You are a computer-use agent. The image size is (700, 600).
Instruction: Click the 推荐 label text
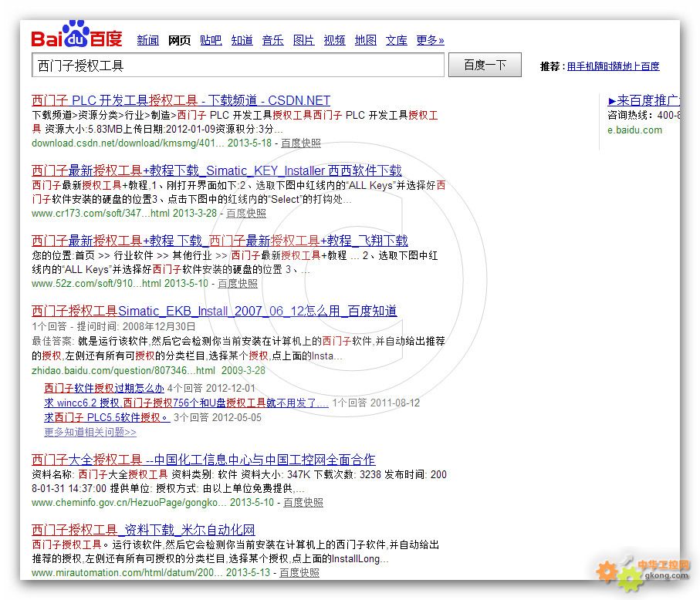point(550,66)
